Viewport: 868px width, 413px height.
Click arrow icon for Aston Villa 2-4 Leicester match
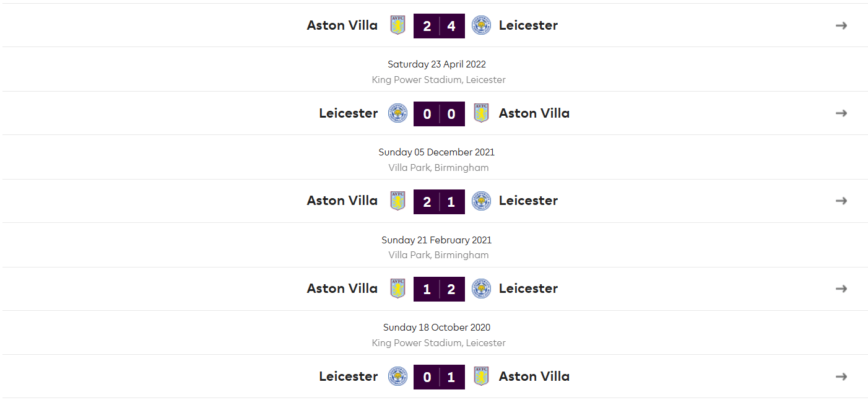[x=841, y=25]
